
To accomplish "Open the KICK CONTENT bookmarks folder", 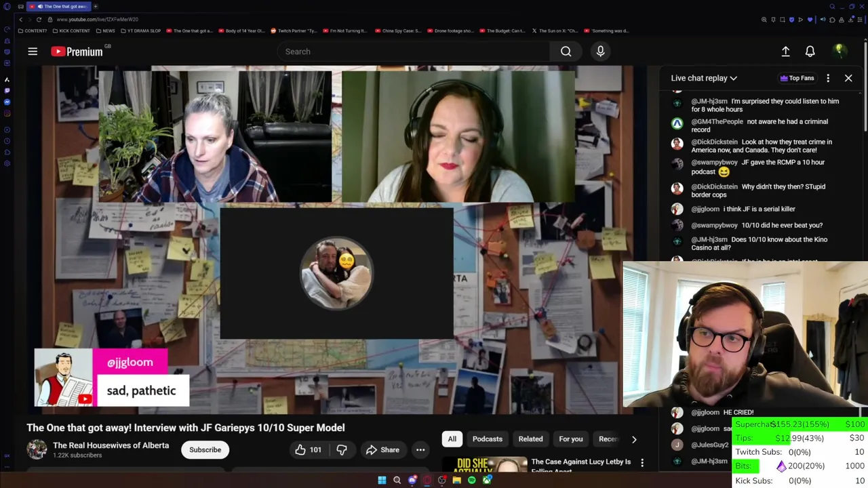I will 71,30.
